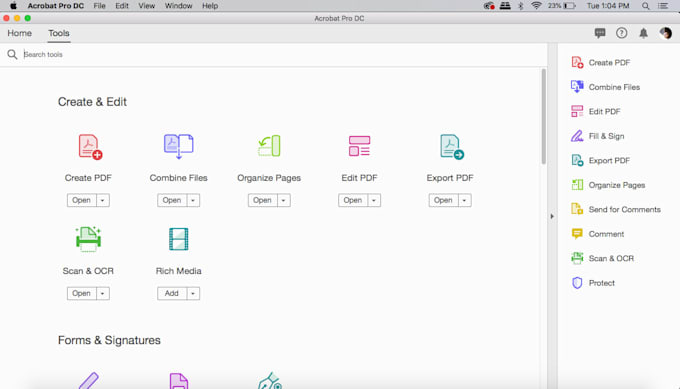680x389 pixels.
Task: Expand the Edit PDF dropdown arrow
Action: (x=374, y=200)
